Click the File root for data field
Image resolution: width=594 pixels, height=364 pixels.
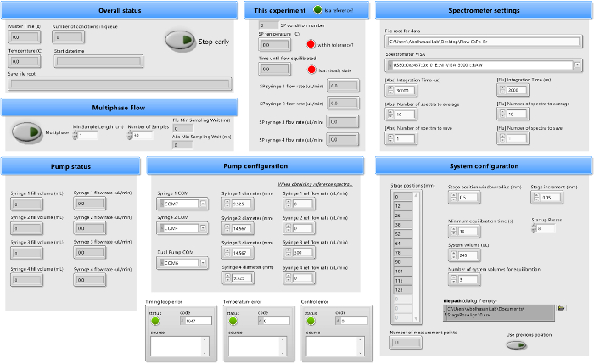pyautogui.click(x=482, y=41)
